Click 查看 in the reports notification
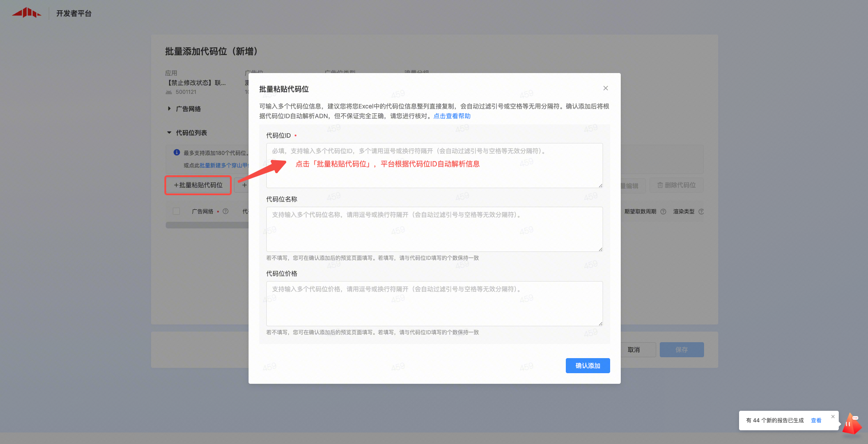The width and height of the screenshot is (868, 444). coord(816,421)
